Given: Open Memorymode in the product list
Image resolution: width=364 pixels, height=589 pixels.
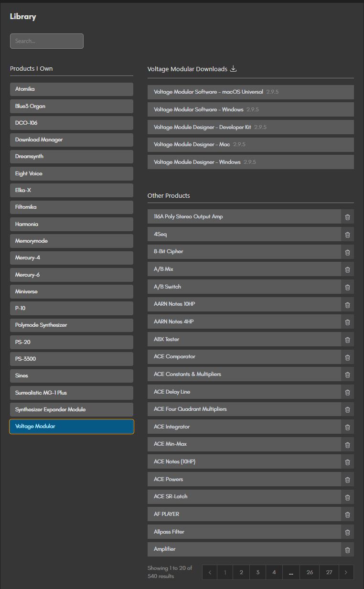Looking at the screenshot, I should tap(72, 241).
